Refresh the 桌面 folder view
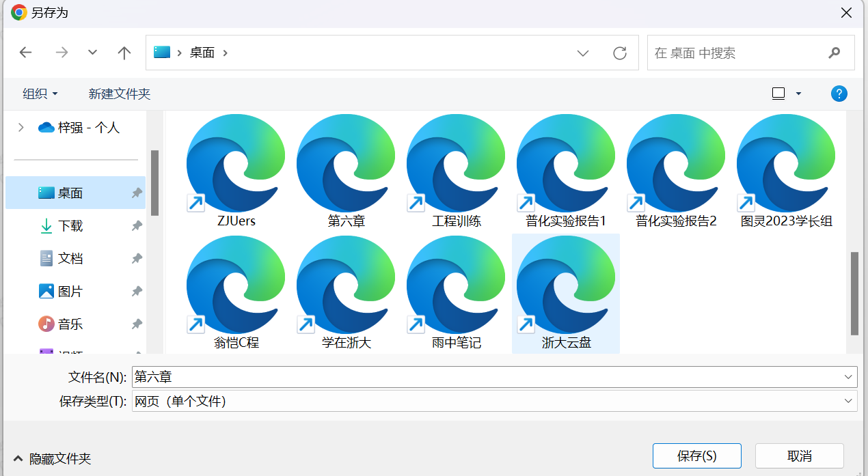Screen dimensions: 868x476 (x=620, y=53)
